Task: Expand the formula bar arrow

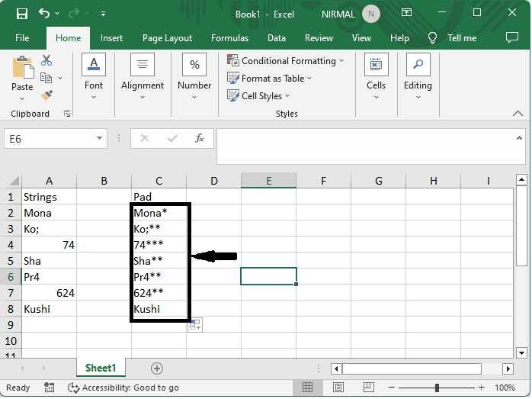Action: click(x=520, y=138)
